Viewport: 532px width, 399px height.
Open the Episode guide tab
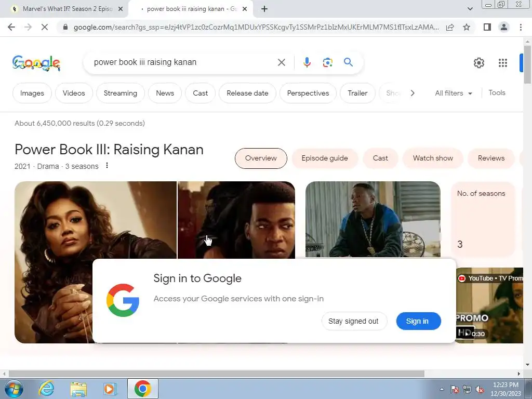click(x=325, y=158)
